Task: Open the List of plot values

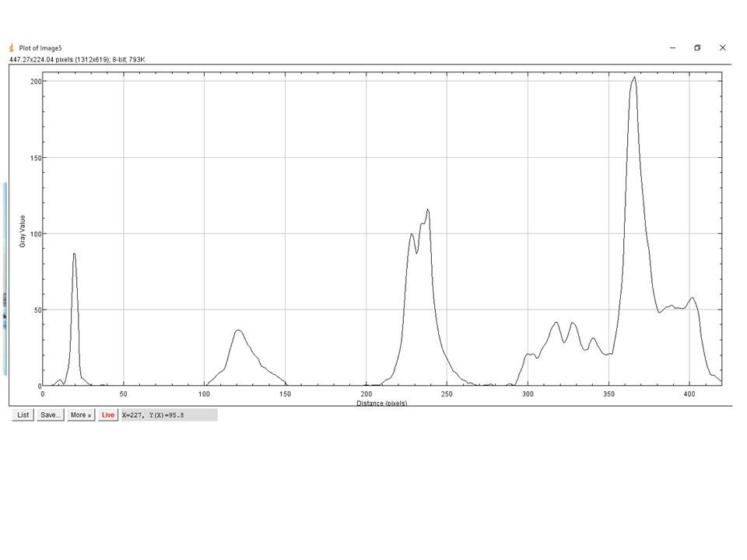Action: 23,415
